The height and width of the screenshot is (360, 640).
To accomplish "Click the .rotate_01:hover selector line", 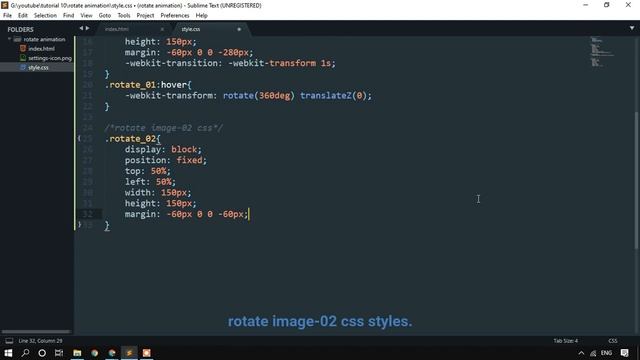I will (148, 85).
